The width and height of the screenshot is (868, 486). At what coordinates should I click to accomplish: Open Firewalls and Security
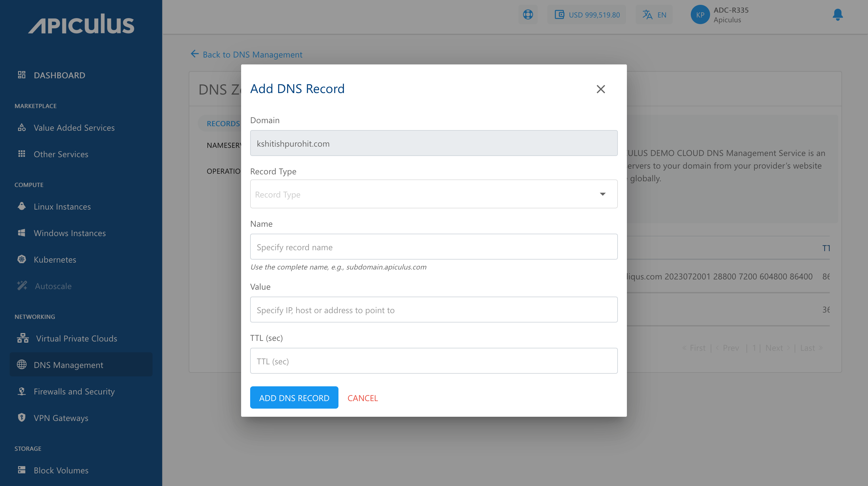pyautogui.click(x=74, y=391)
